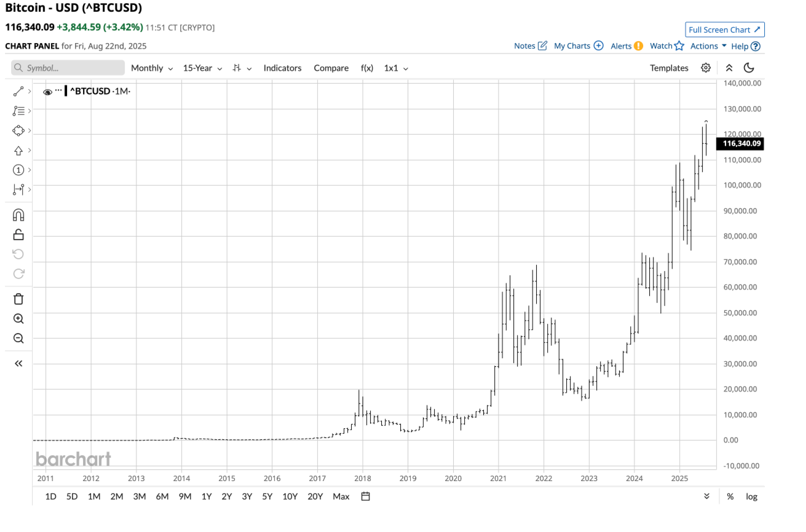Hide the ^BTCUSD series with eye icon

pyautogui.click(x=47, y=92)
